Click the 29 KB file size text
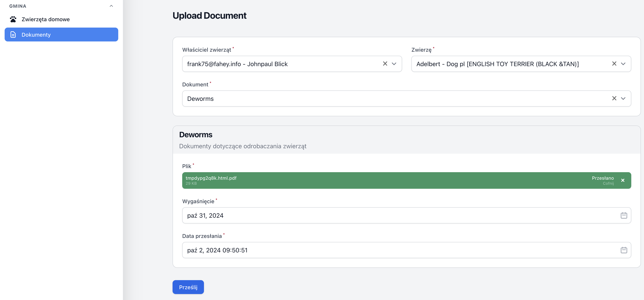 pyautogui.click(x=191, y=183)
